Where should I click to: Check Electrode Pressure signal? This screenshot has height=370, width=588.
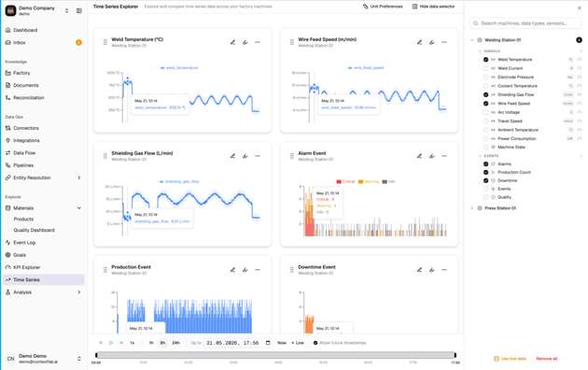[x=485, y=77]
